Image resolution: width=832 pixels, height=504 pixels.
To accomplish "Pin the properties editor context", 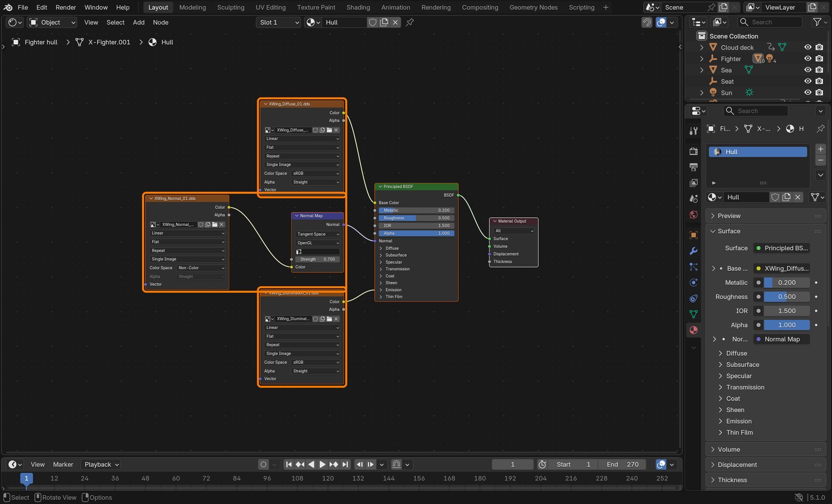I will pos(821,128).
